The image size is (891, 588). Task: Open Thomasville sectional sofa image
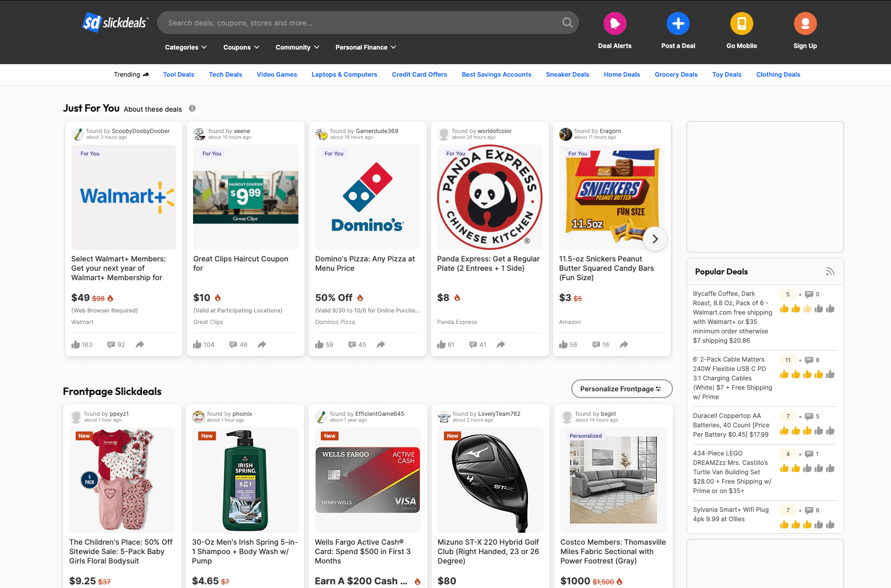(613, 480)
